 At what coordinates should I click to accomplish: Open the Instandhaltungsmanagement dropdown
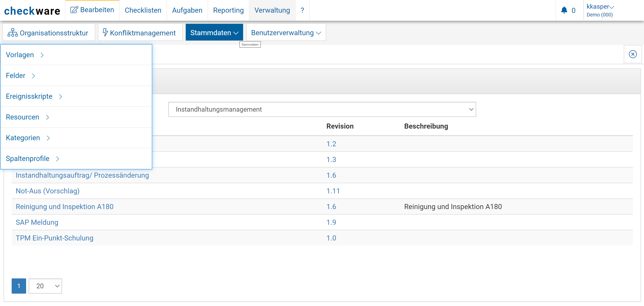pyautogui.click(x=322, y=109)
